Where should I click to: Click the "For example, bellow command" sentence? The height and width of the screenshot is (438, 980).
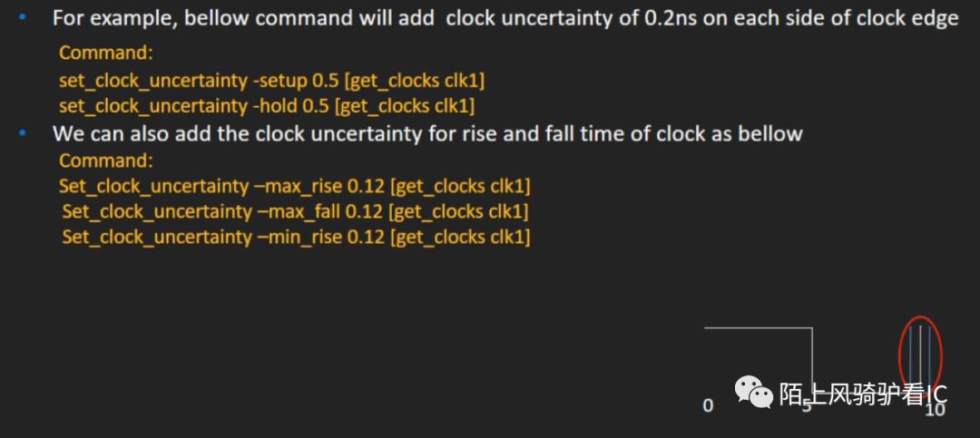pos(505,18)
